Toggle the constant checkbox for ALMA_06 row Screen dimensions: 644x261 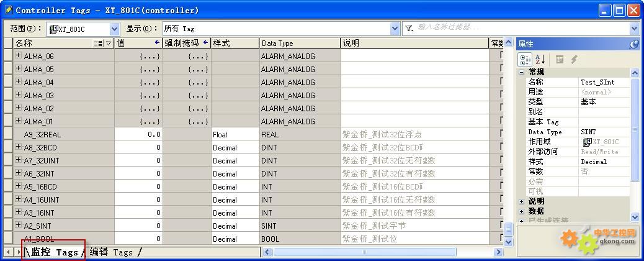coord(501,56)
